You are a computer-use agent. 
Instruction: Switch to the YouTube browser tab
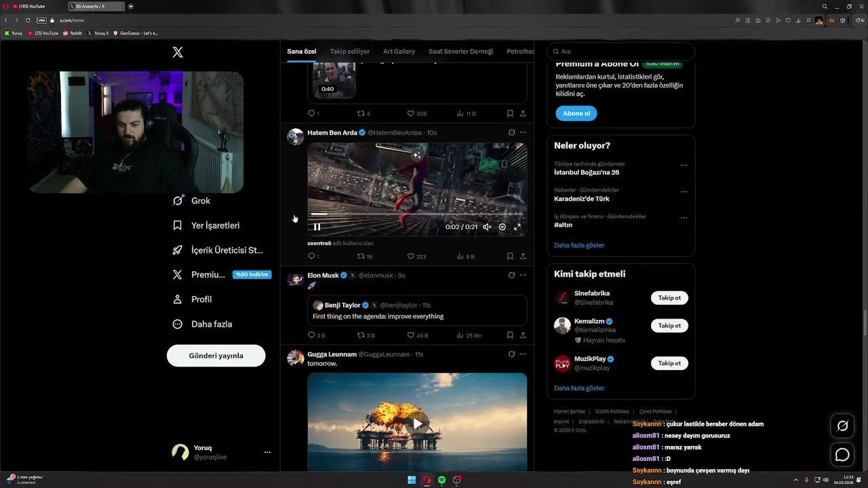point(33,6)
